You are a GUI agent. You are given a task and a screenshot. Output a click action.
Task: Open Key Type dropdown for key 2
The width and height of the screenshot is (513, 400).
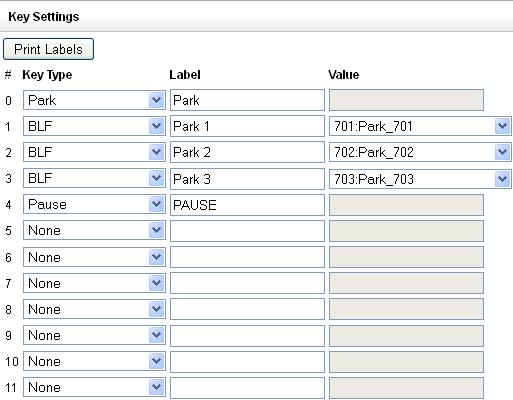94,152
